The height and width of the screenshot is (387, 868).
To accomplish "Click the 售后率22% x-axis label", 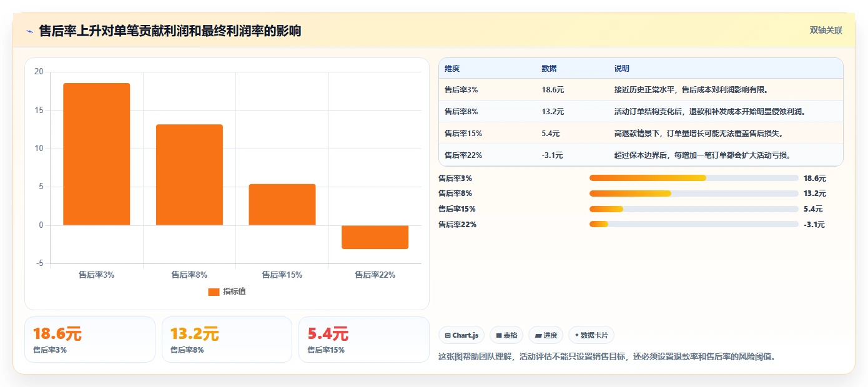I will [x=375, y=275].
